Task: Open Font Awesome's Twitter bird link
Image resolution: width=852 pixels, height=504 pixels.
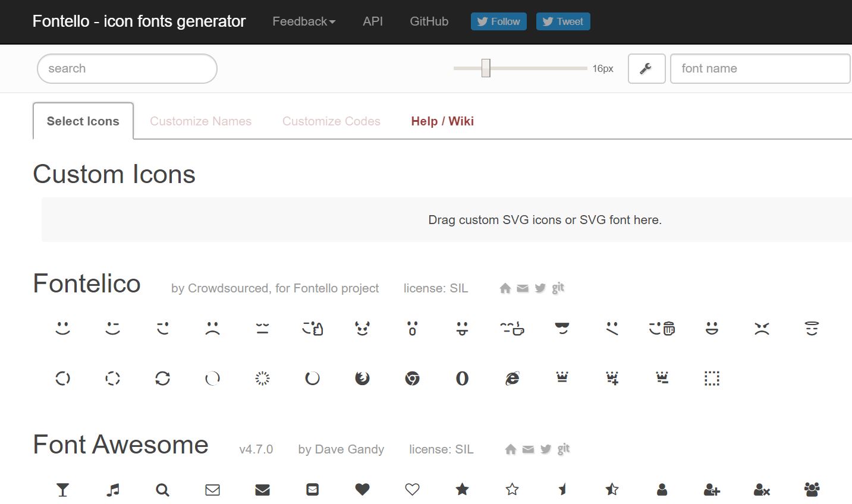Action: 545,449
